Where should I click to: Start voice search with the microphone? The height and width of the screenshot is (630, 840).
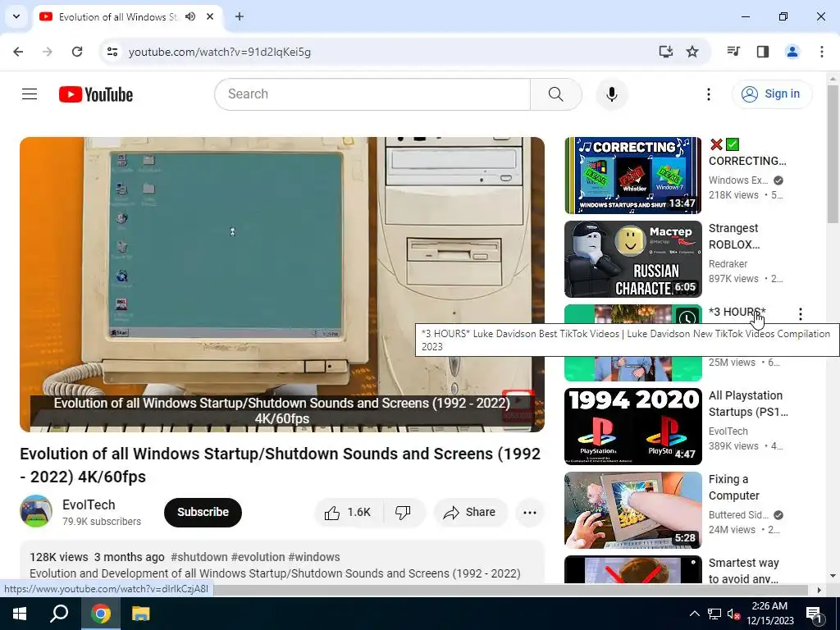click(x=611, y=94)
